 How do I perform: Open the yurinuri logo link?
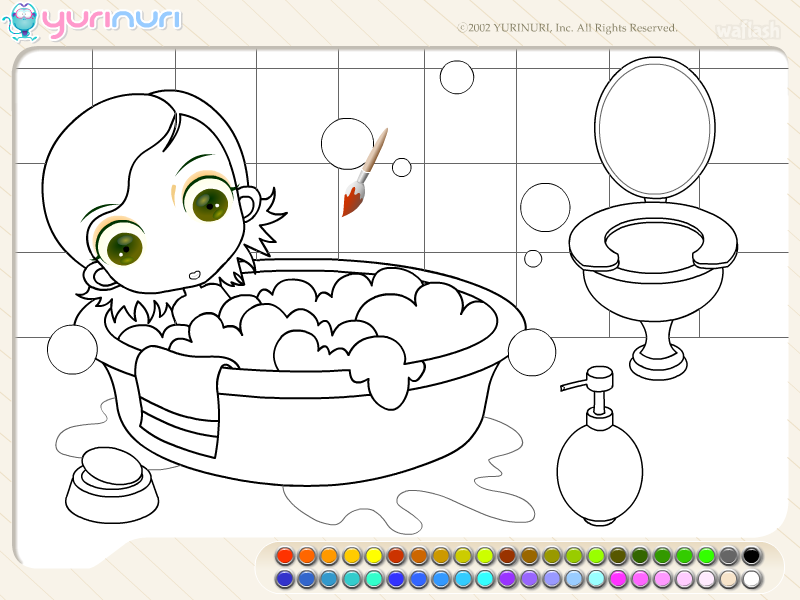111,21
